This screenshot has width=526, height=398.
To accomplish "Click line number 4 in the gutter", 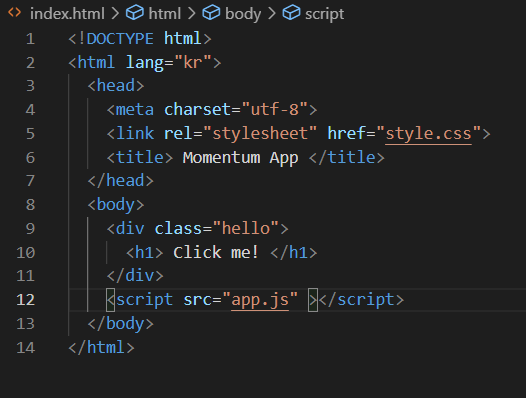I will [30, 110].
